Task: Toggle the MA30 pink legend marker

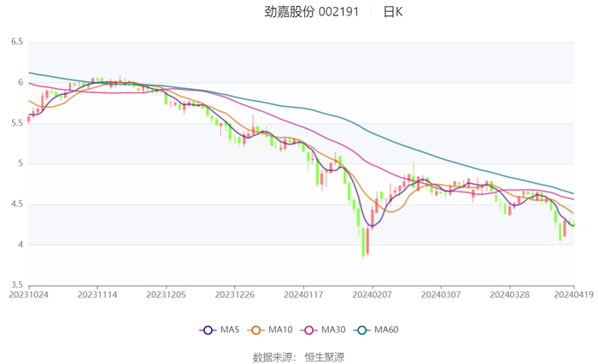Action: [x=308, y=330]
